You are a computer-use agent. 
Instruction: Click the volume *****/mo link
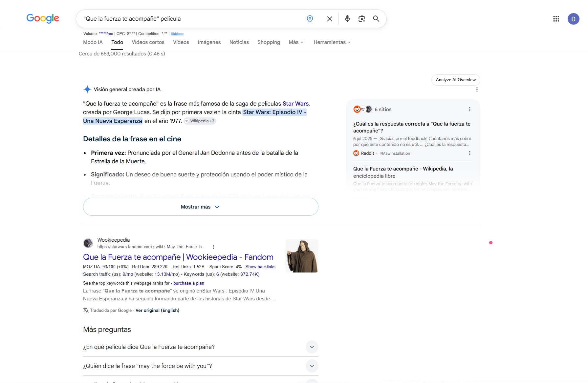click(106, 34)
